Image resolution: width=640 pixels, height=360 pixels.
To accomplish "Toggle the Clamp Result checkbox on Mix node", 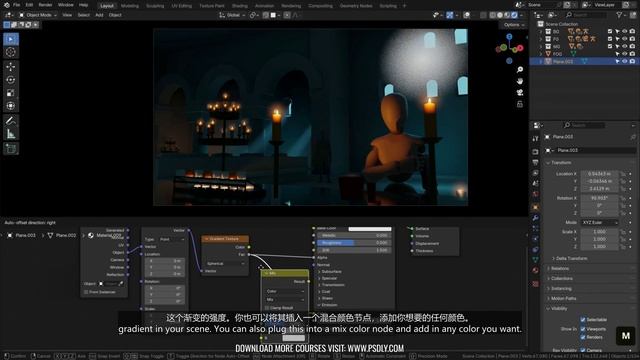I will click(x=267, y=308).
